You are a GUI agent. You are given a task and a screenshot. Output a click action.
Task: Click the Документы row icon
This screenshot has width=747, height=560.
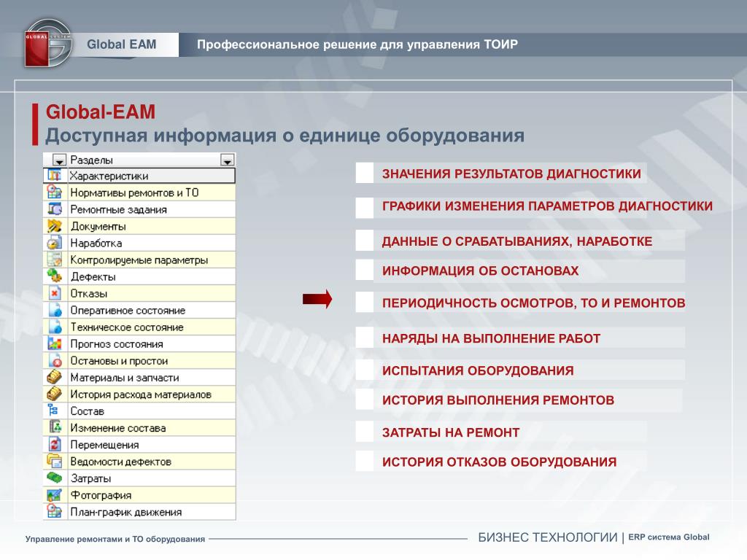(55, 226)
